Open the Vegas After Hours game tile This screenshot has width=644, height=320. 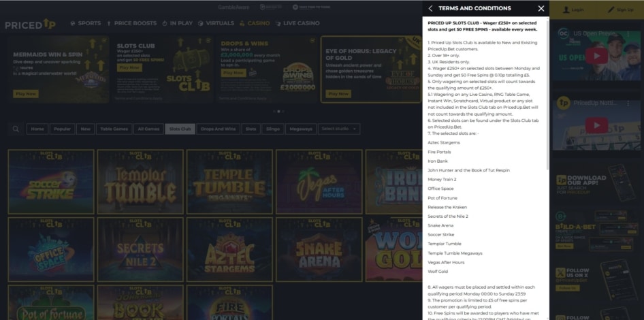319,182
